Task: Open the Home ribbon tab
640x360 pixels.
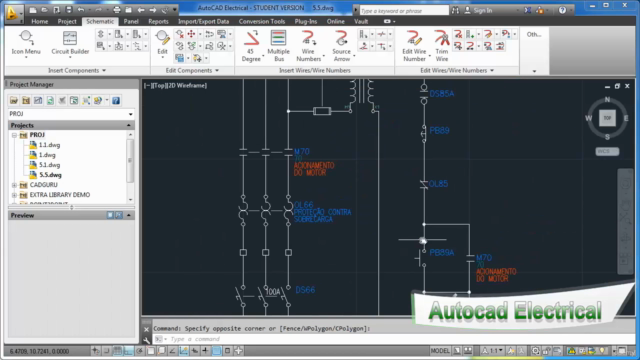Action: pos(40,21)
